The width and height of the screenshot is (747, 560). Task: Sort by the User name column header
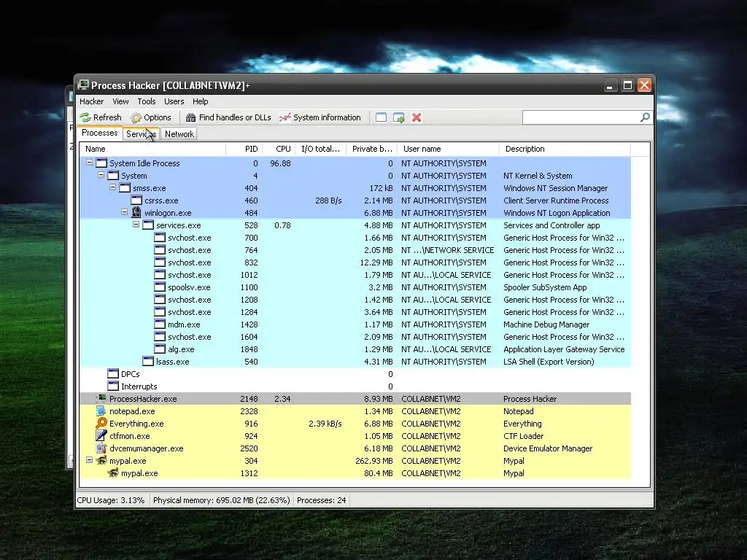point(448,149)
